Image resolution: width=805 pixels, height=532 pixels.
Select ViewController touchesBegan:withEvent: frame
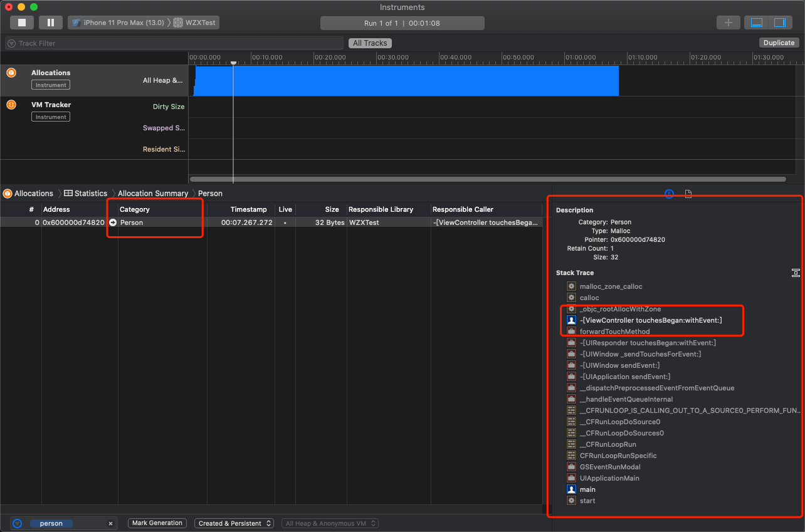coord(651,320)
